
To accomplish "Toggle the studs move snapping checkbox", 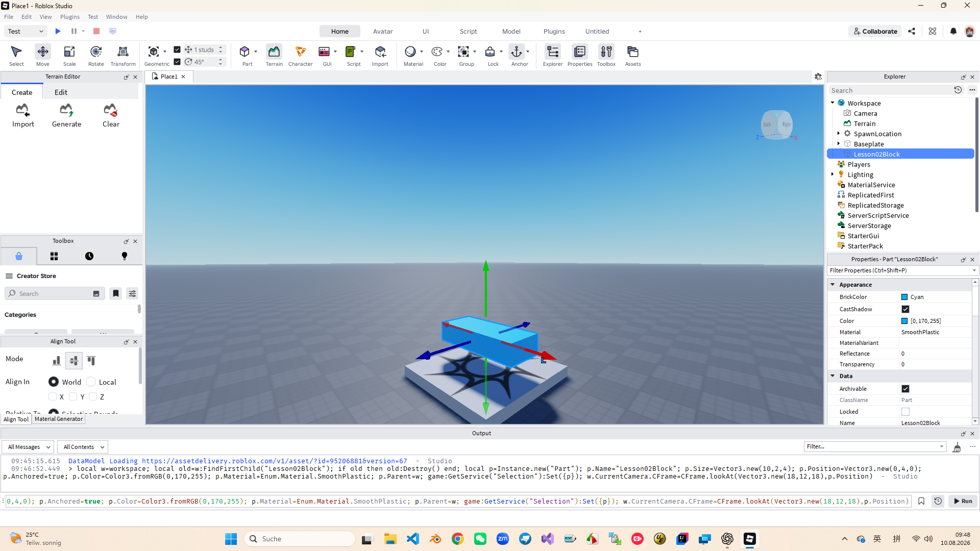I will [177, 49].
